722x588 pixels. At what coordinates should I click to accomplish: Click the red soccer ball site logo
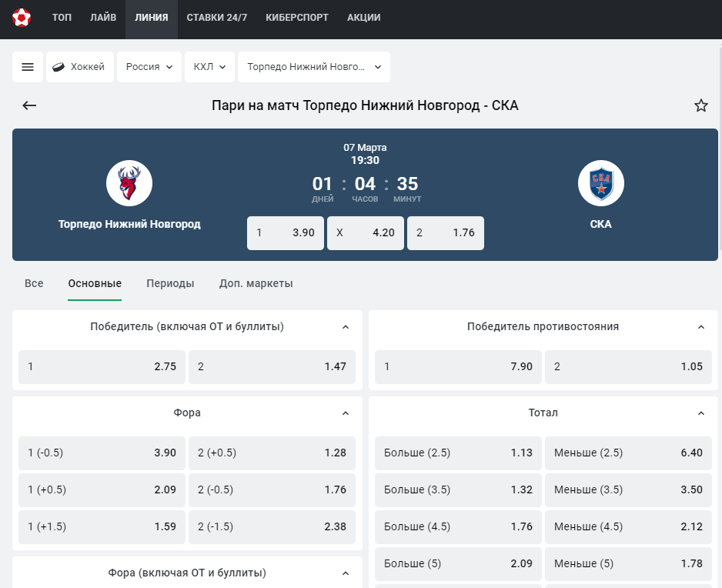tap(22, 18)
